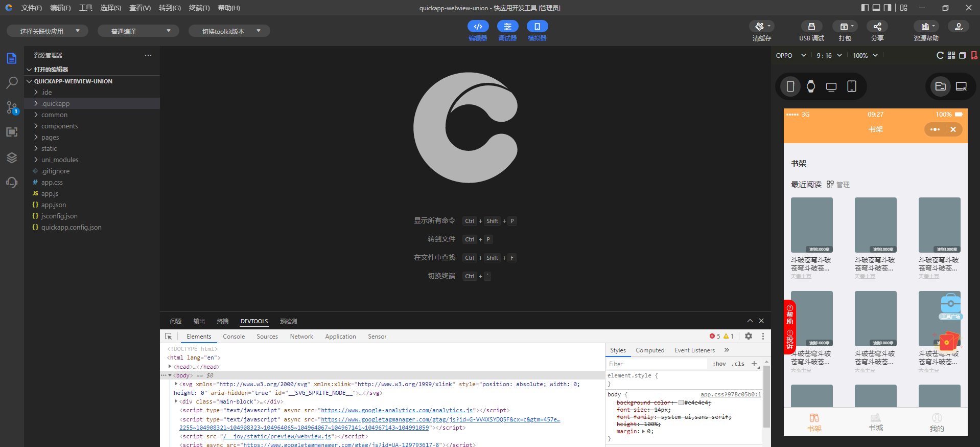Click the frame-shaped icon below Source Control
Screen dimensions: 980x447
coord(12,132)
